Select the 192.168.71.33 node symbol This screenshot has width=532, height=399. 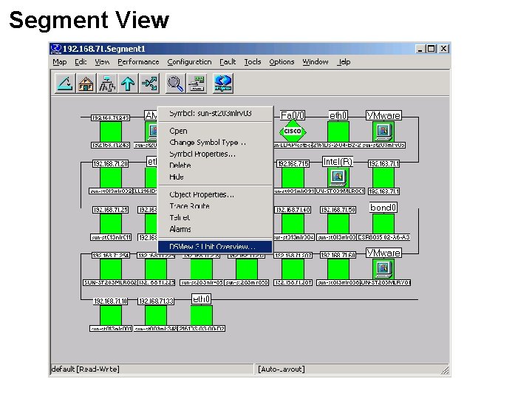tap(156, 316)
